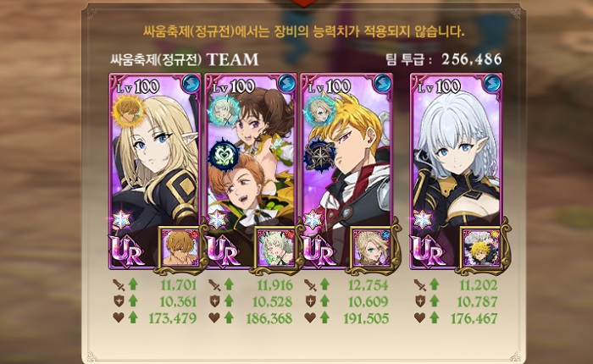Click the HP value 173,479

tap(173, 318)
